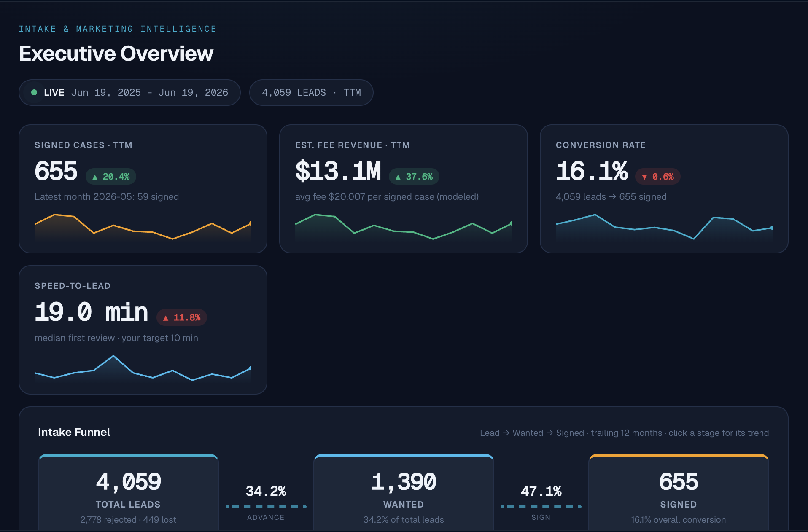Image resolution: width=808 pixels, height=532 pixels.
Task: Click the Intake Funnel heading
Action: [x=74, y=432]
